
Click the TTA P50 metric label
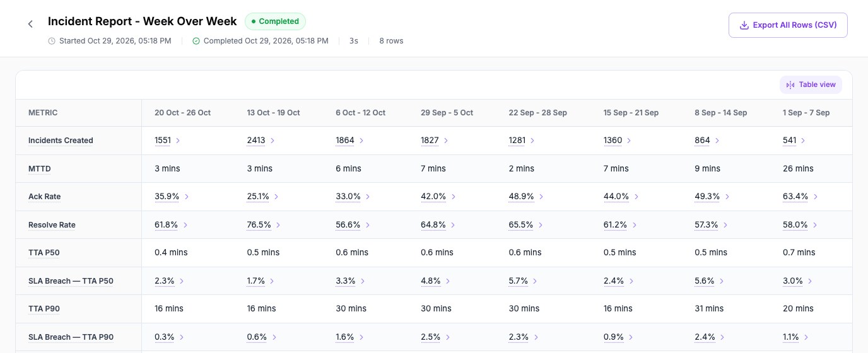point(44,253)
